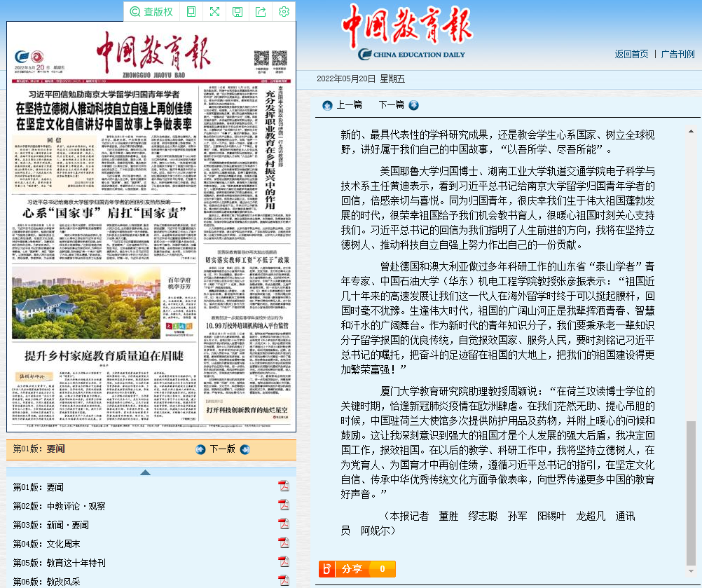Click the tablet view icon in green toolbar
The width and height of the screenshot is (702, 588).
tap(191, 11)
